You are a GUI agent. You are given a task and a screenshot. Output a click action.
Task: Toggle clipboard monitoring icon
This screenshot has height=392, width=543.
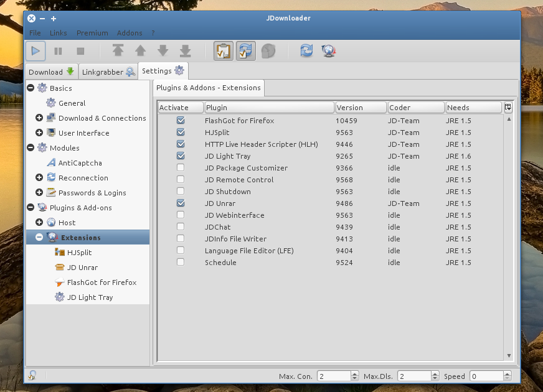[x=224, y=51]
